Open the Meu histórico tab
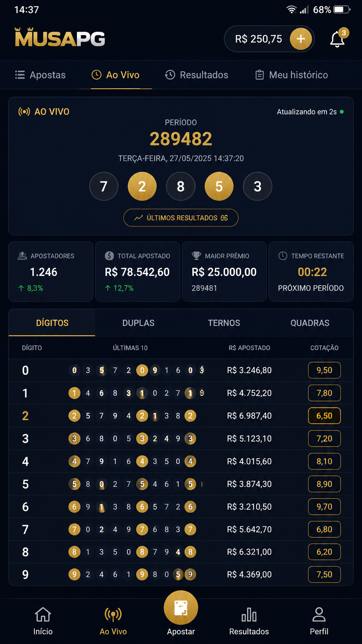The width and height of the screenshot is (362, 644). click(x=292, y=75)
